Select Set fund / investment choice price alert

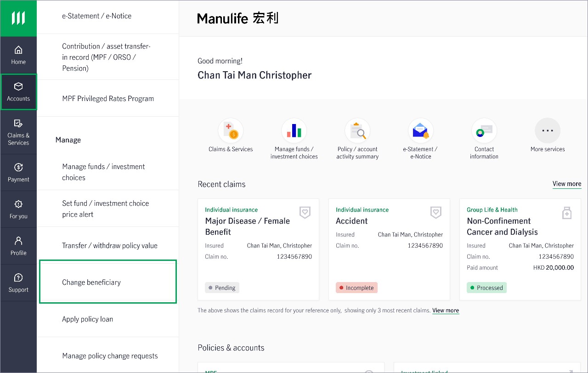point(107,209)
